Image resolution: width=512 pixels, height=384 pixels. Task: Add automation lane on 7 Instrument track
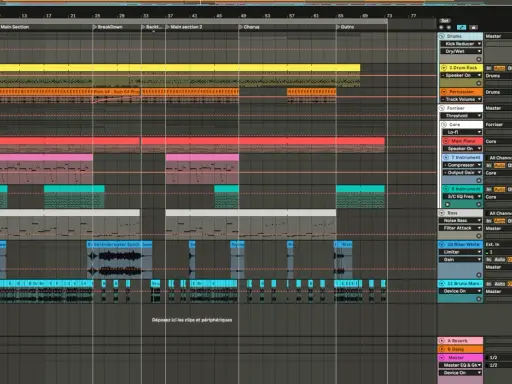click(x=479, y=180)
